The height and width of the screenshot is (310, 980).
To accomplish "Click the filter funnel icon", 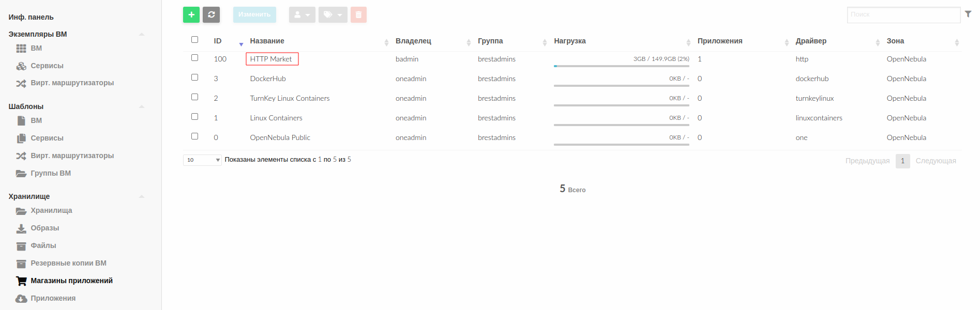I will click(x=968, y=14).
